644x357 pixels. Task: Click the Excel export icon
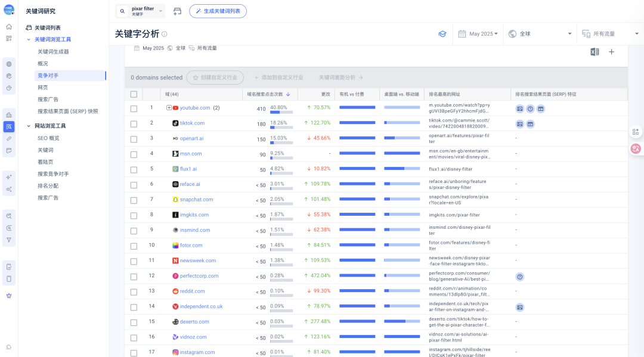(x=595, y=52)
